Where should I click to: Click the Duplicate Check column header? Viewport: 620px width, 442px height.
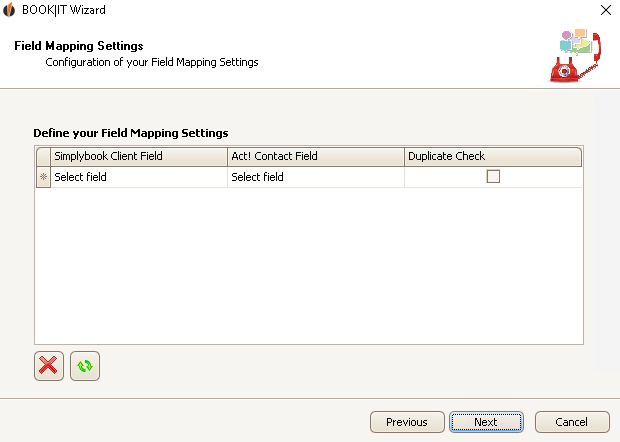pos(493,157)
